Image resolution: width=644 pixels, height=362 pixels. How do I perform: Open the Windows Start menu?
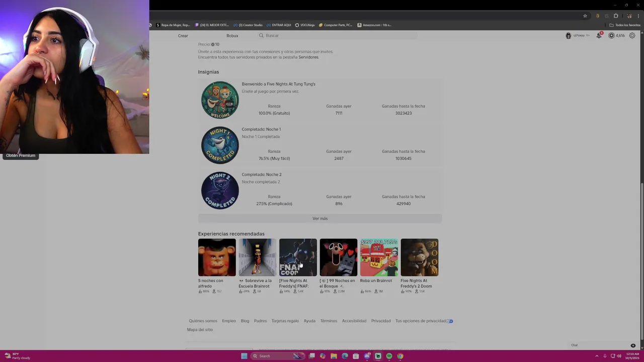click(x=244, y=356)
